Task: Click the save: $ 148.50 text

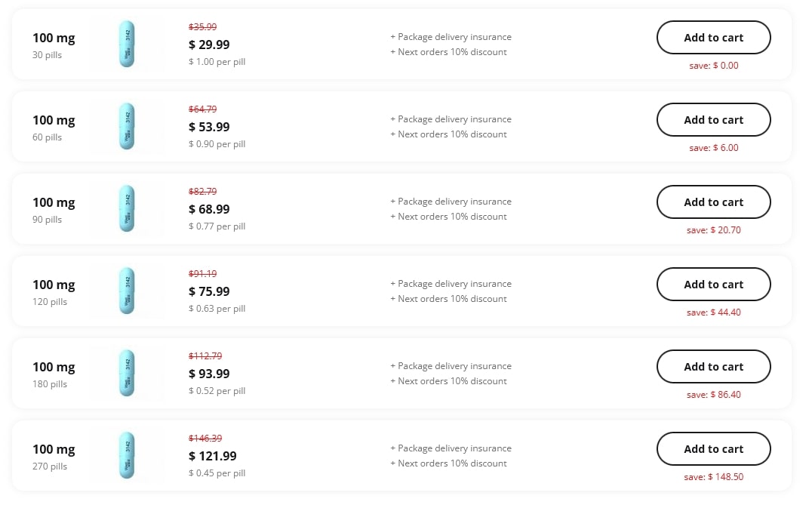Action: pos(713,477)
